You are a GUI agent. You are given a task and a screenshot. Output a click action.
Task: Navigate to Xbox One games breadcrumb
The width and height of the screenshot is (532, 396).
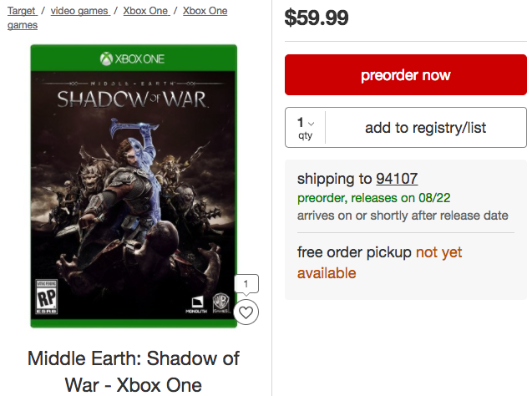pyautogui.click(x=205, y=11)
